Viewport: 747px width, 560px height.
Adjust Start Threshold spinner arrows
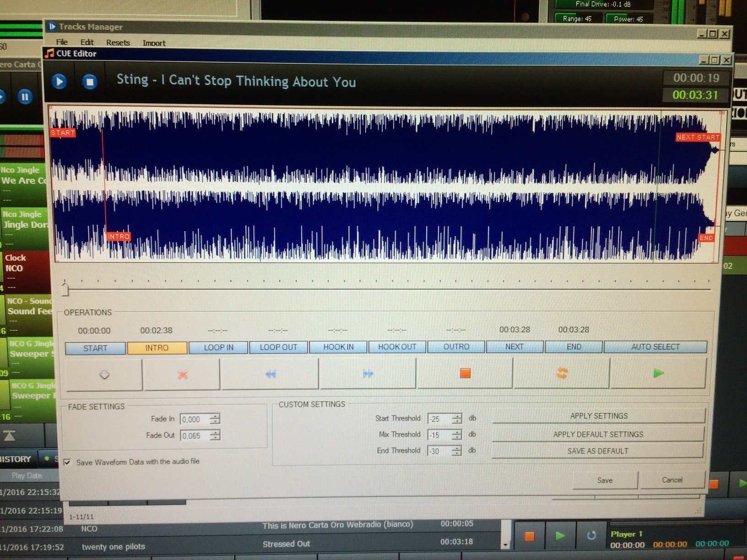click(x=457, y=418)
